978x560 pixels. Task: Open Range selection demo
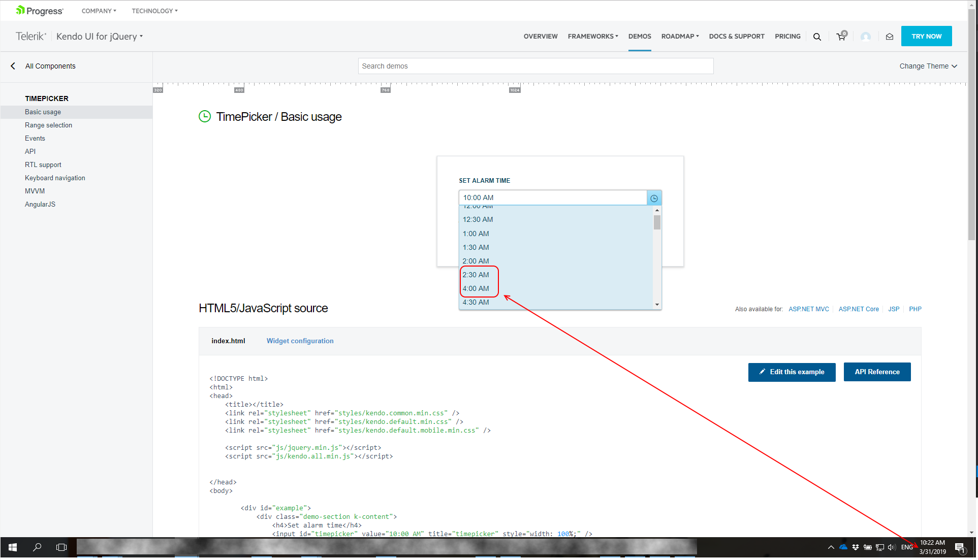pyautogui.click(x=48, y=125)
